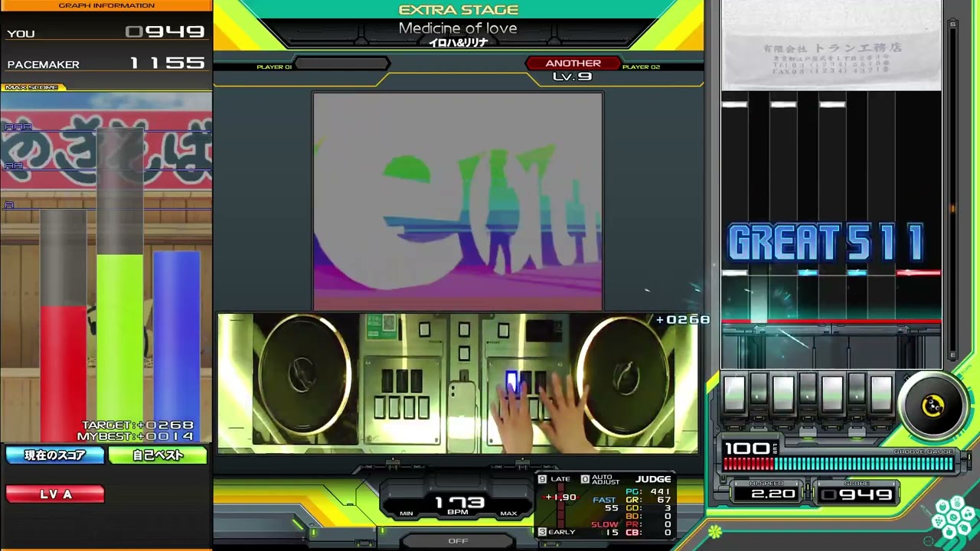Click the lane cover photo above the notes
Screen dimensions: 980x551
click(831, 46)
